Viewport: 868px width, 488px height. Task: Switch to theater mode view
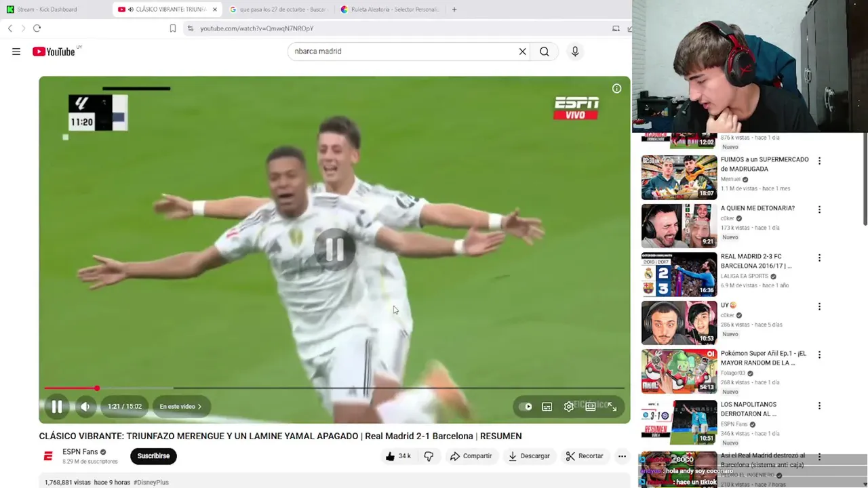click(x=591, y=407)
